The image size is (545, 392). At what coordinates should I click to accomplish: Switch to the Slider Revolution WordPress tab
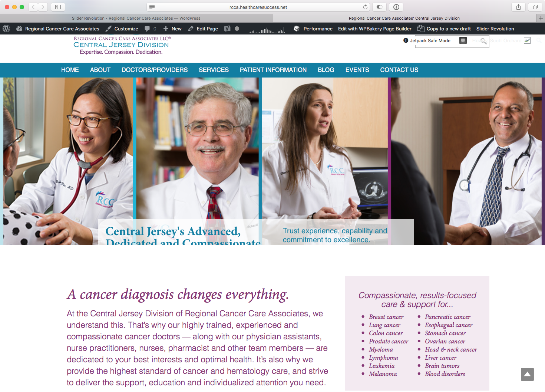tap(136, 18)
